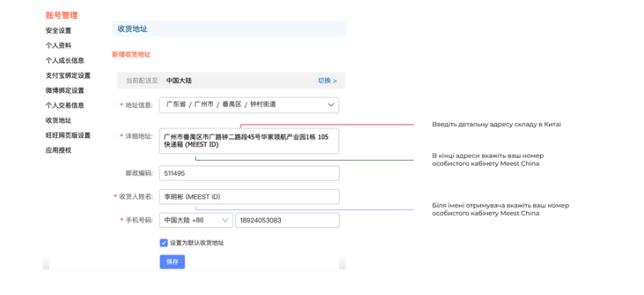644x295 pixels.
Task: Click the phone number field 18924053083
Action: tap(288, 220)
